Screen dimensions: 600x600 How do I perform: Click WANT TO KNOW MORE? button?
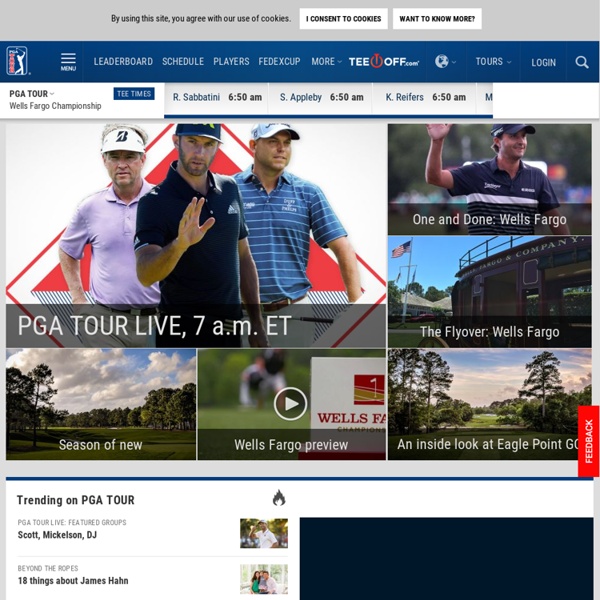click(437, 19)
